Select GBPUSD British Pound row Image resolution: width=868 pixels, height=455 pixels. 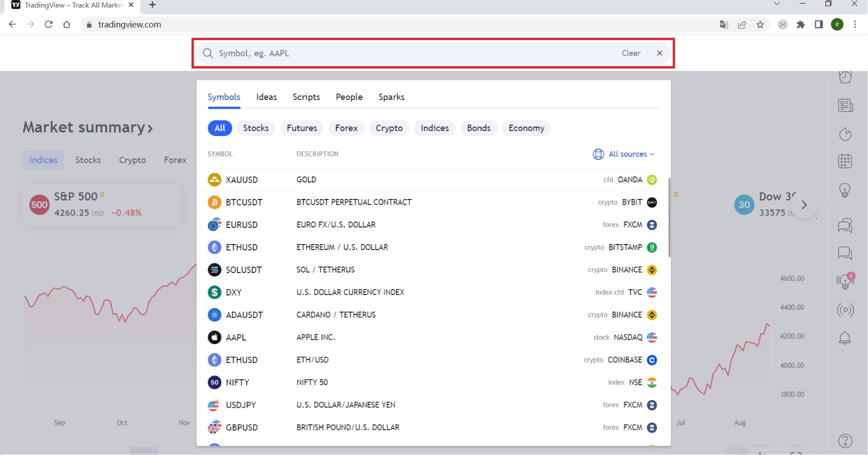tap(432, 427)
